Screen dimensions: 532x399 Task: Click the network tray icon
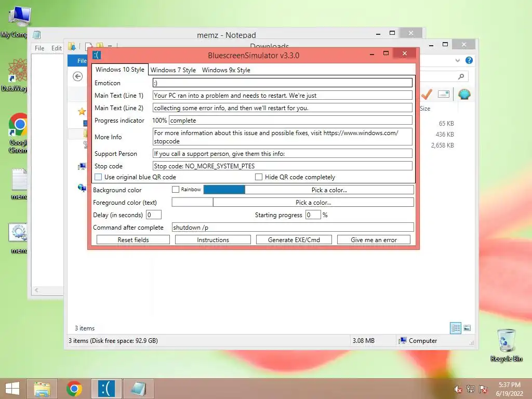471,389
